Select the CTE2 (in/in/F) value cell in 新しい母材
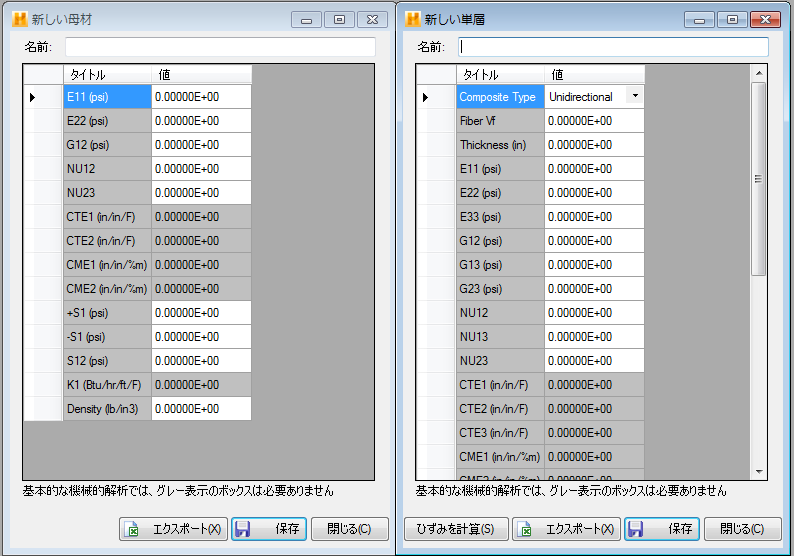This screenshot has width=794, height=556. click(202, 241)
